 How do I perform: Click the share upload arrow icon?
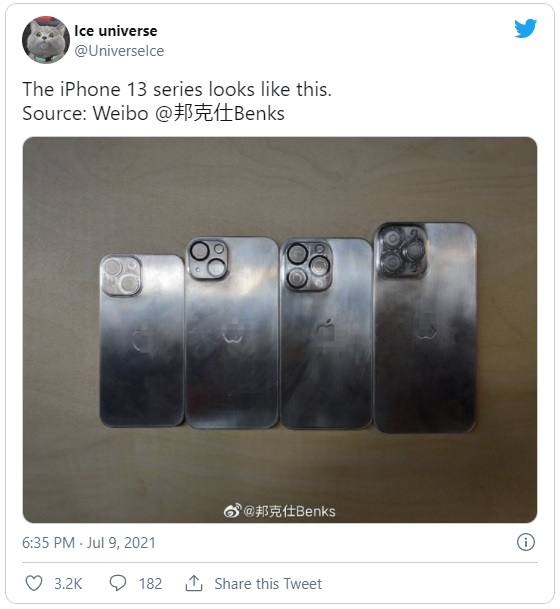pyautogui.click(x=194, y=583)
